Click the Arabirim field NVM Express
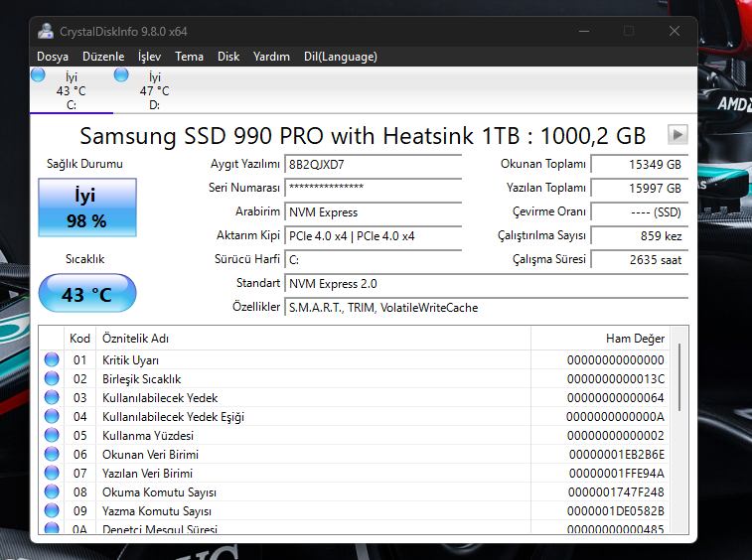752x560 pixels. 374,211
